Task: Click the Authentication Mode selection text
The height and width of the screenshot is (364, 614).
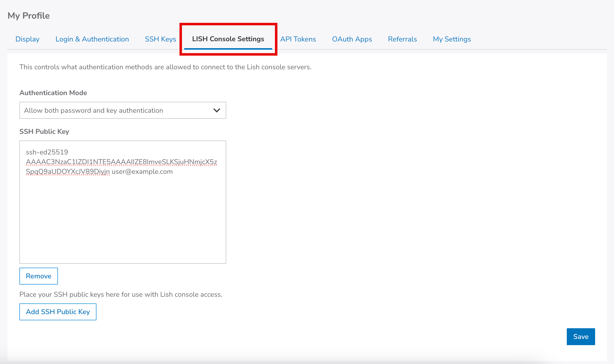Action: click(93, 110)
